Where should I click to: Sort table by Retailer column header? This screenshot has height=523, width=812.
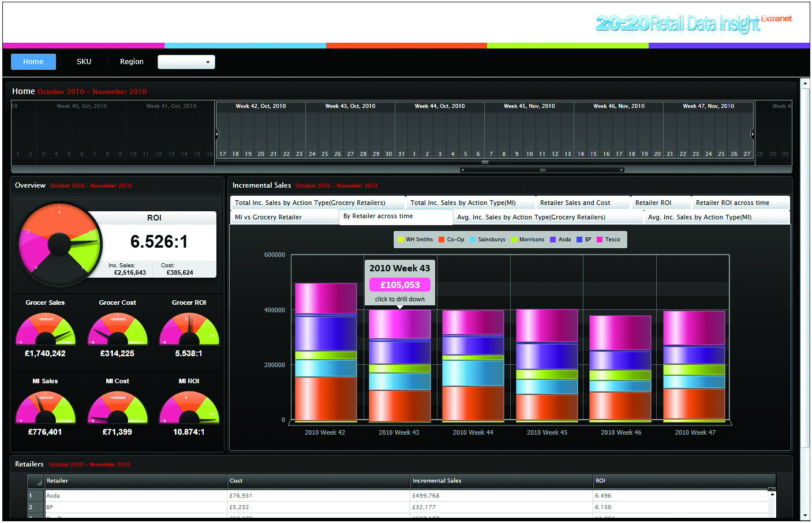pyautogui.click(x=136, y=481)
